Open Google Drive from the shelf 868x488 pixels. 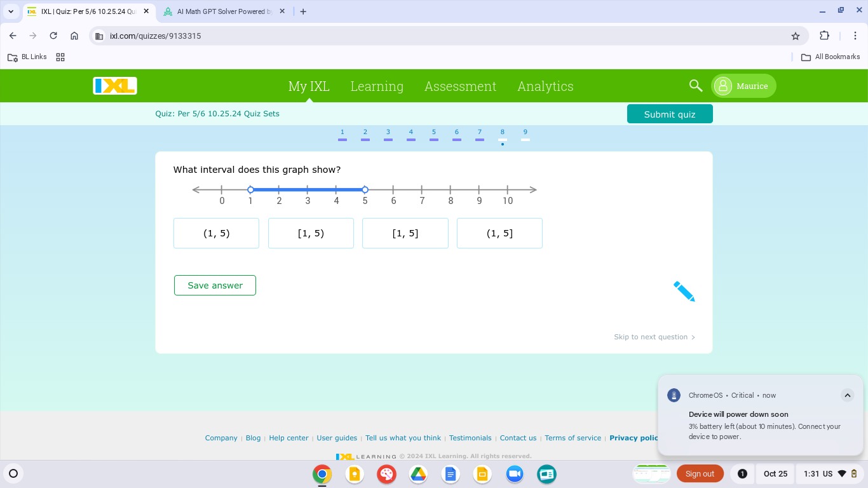(x=418, y=474)
